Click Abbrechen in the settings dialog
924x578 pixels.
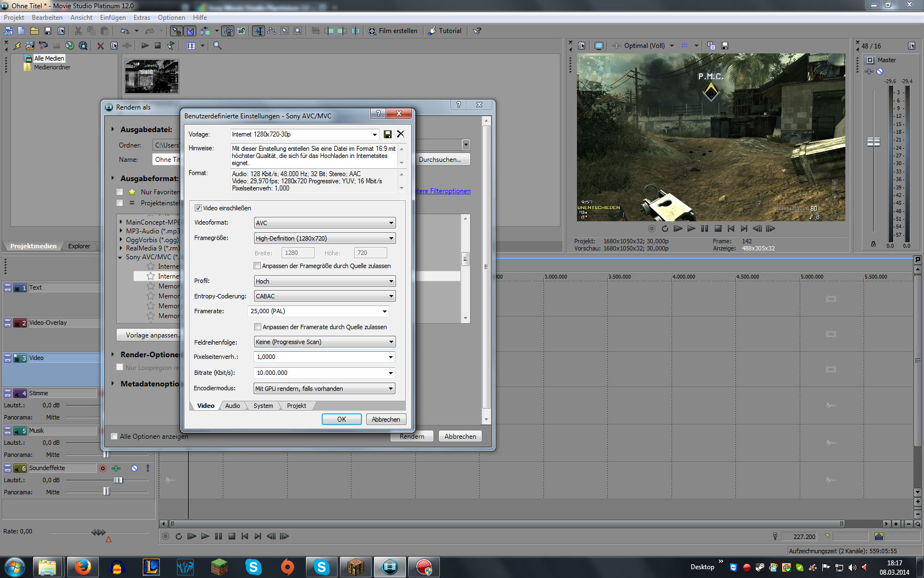point(386,419)
